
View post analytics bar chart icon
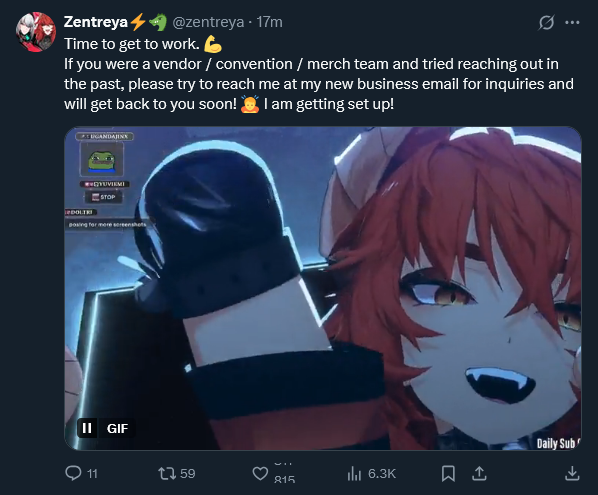354,474
